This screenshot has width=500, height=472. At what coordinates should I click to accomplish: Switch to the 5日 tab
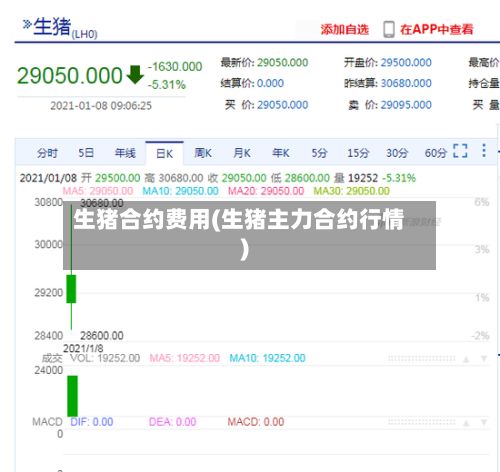(x=86, y=153)
